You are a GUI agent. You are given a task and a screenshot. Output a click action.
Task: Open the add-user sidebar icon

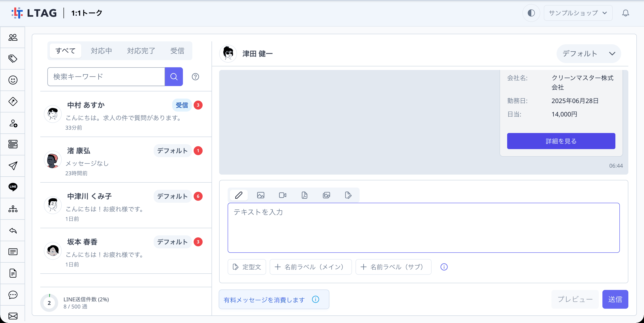click(x=13, y=123)
